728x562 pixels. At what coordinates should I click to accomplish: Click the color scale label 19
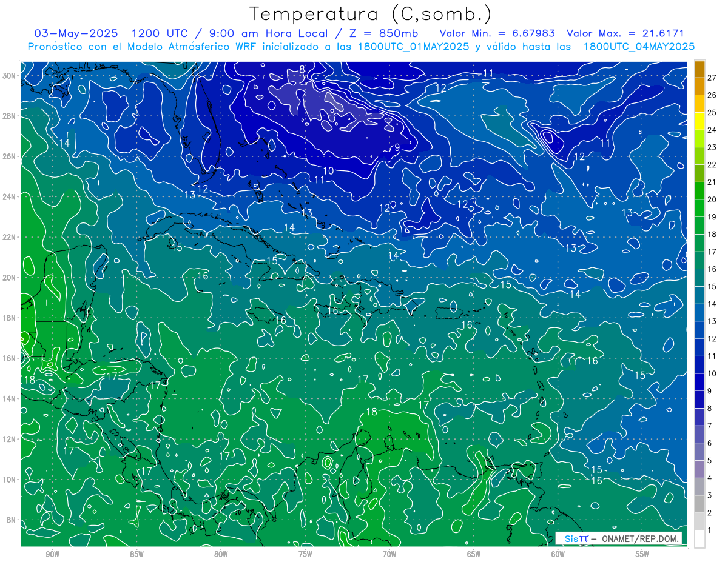click(x=712, y=216)
